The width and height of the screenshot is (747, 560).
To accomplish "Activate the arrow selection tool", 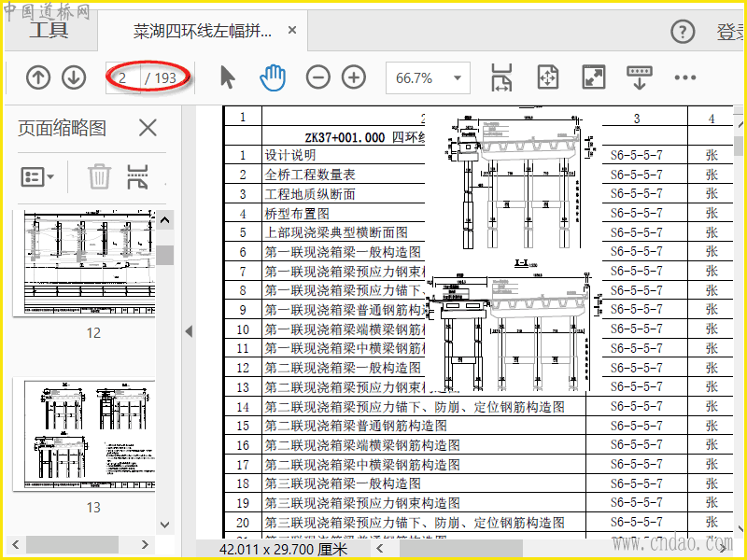I will point(228,77).
